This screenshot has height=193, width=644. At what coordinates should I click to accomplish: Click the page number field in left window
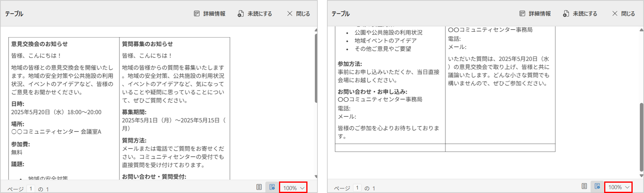click(31, 189)
